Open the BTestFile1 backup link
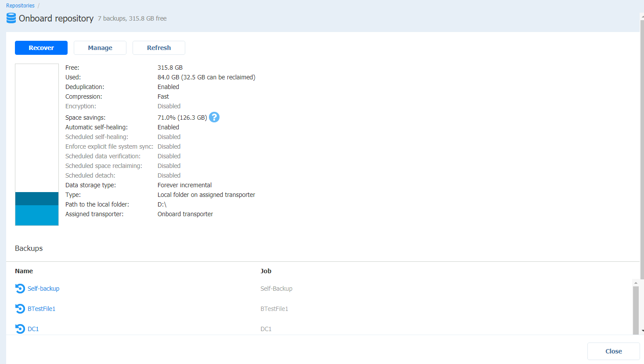This screenshot has height=364, width=644. point(42,309)
